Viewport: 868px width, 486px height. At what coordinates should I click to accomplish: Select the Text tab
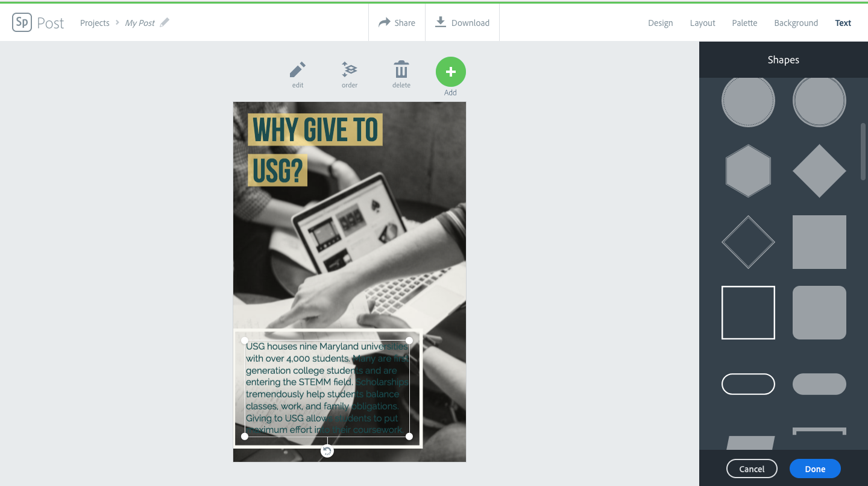click(843, 23)
